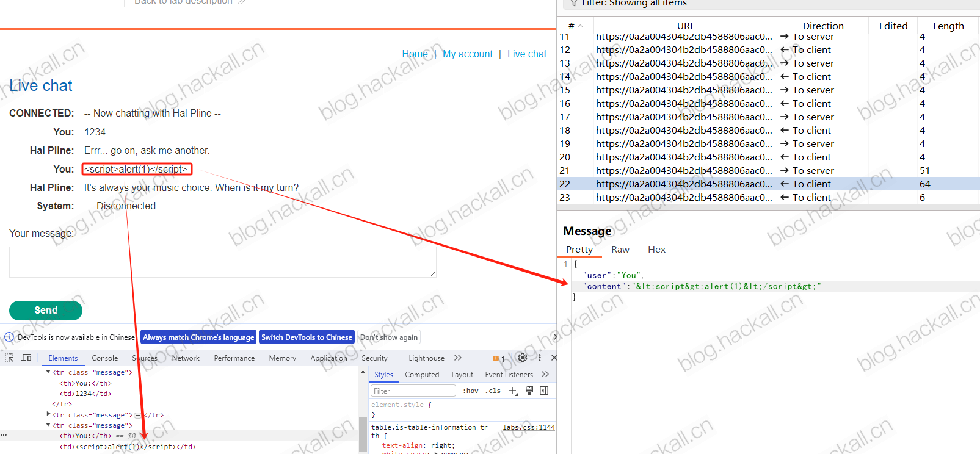
Task: Sort by the Direction column header
Action: pyautogui.click(x=823, y=26)
